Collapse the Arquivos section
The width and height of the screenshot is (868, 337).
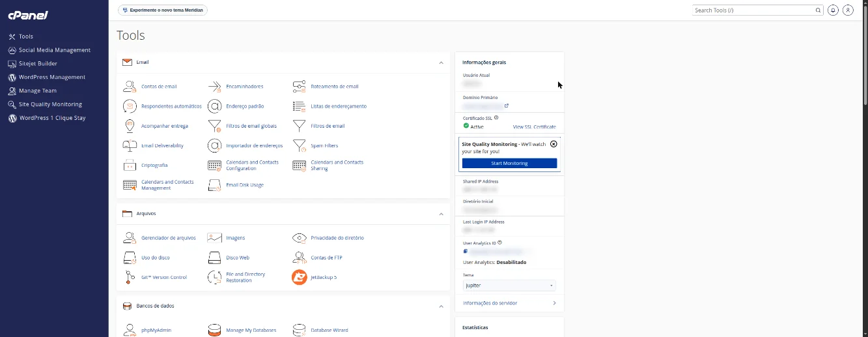pyautogui.click(x=441, y=214)
